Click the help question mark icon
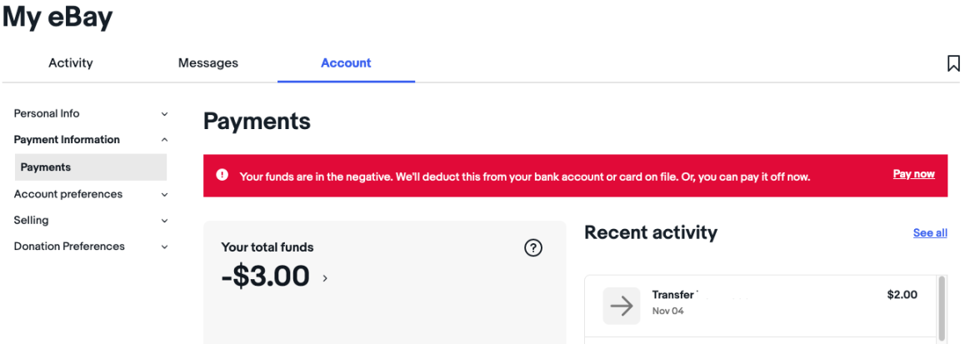 tap(533, 247)
